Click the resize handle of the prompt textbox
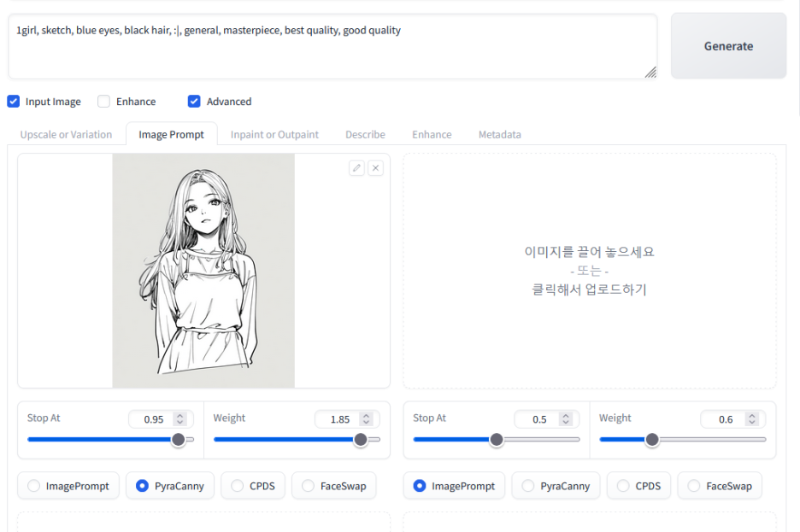Image resolution: width=800 pixels, height=532 pixels. click(650, 72)
